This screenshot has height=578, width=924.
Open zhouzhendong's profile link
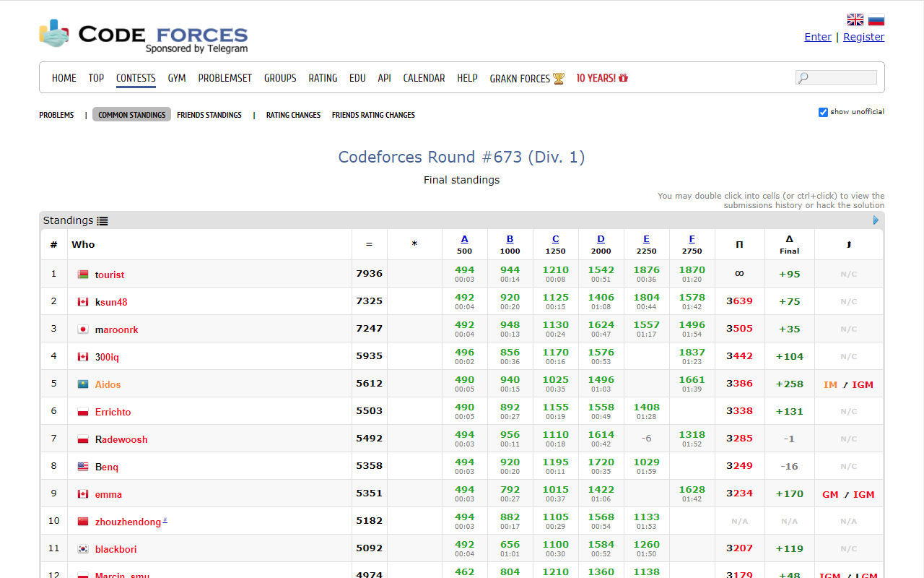click(128, 522)
